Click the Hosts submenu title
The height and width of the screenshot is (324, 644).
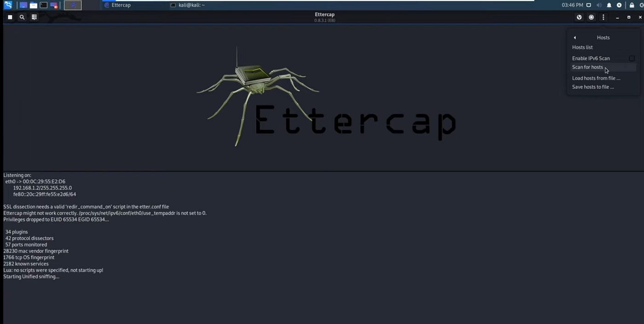(603, 38)
